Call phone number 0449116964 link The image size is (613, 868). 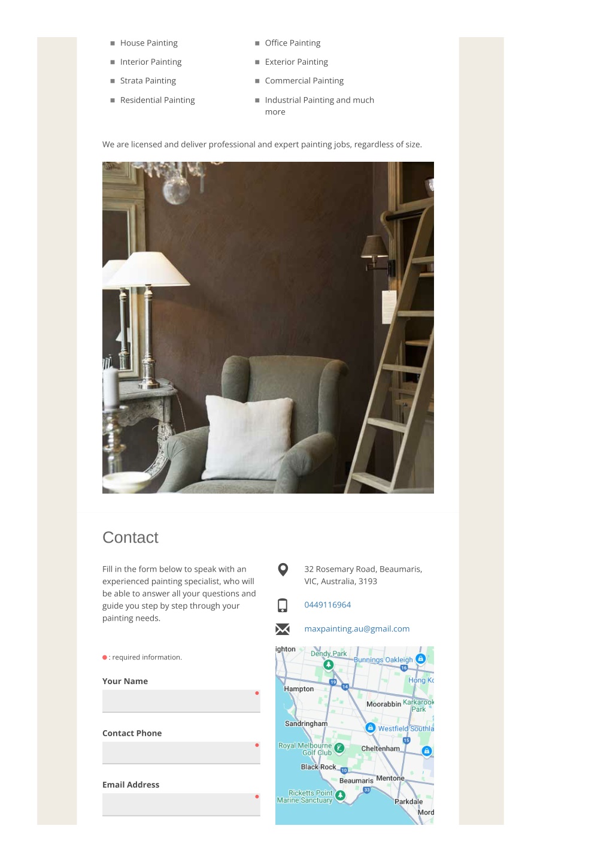tap(327, 605)
